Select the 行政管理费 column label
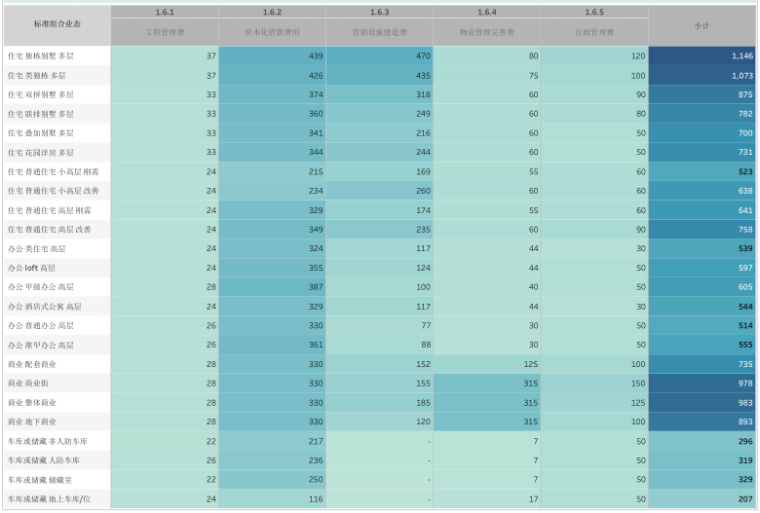 coord(594,32)
